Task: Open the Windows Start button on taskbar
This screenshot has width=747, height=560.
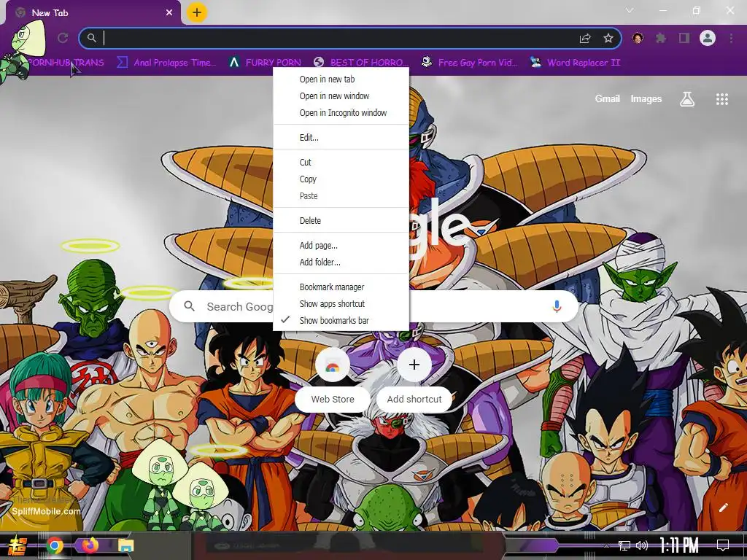Action: click(18, 545)
